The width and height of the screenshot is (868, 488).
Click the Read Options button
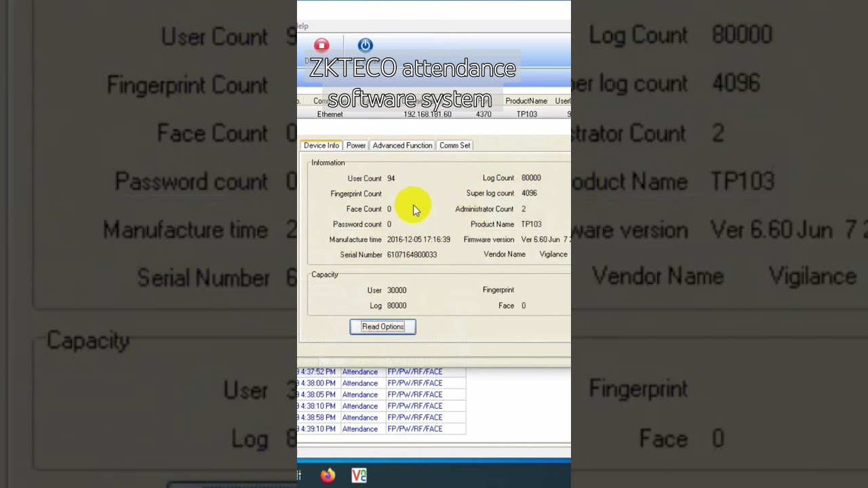coord(382,327)
